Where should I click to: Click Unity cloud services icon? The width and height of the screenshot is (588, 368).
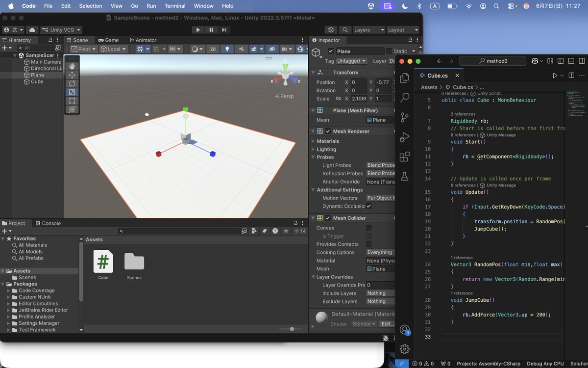pyautogui.click(x=32, y=30)
